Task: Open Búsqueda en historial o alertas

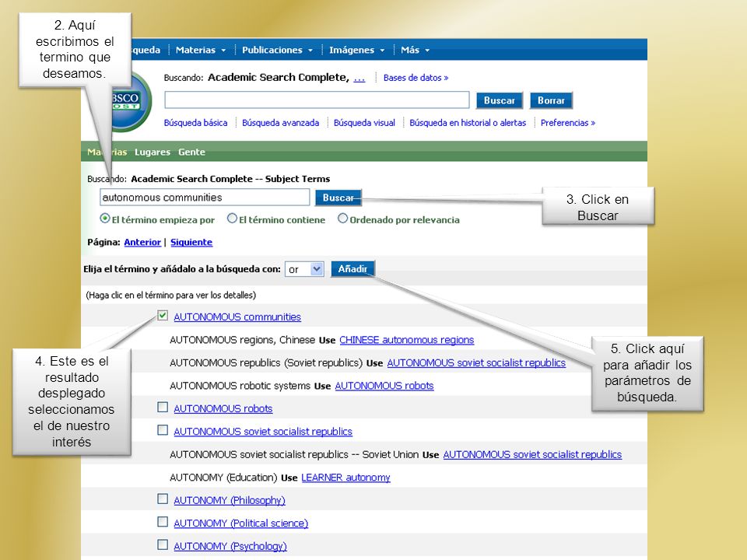Action: tap(468, 123)
